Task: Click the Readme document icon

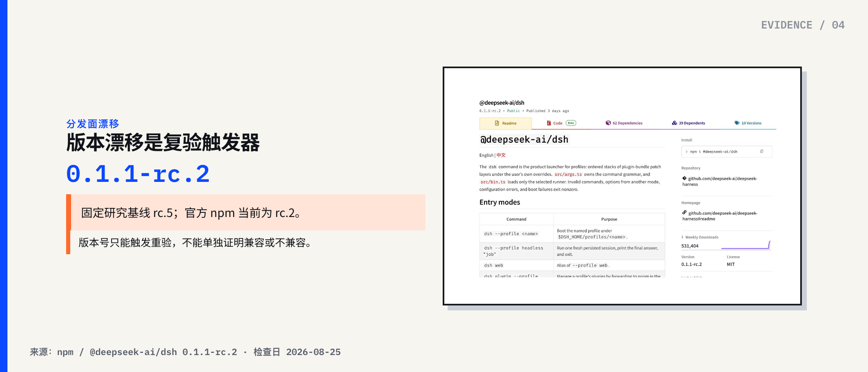Action: pyautogui.click(x=497, y=123)
